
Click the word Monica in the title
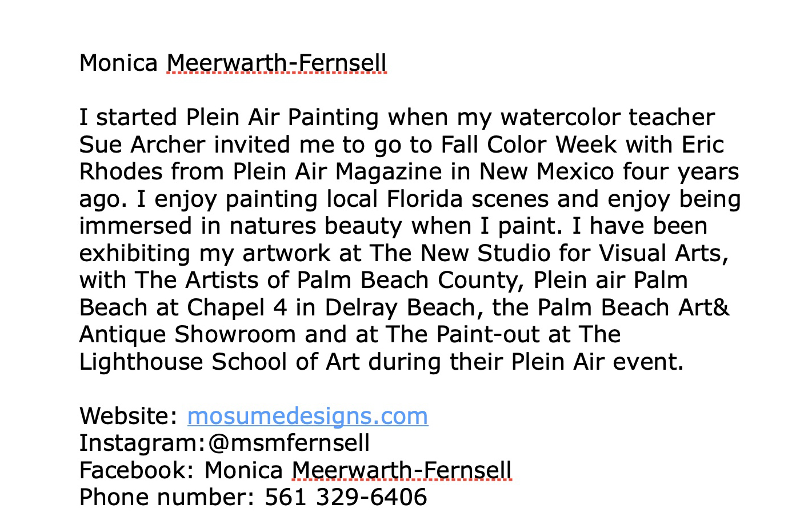pyautogui.click(x=118, y=63)
